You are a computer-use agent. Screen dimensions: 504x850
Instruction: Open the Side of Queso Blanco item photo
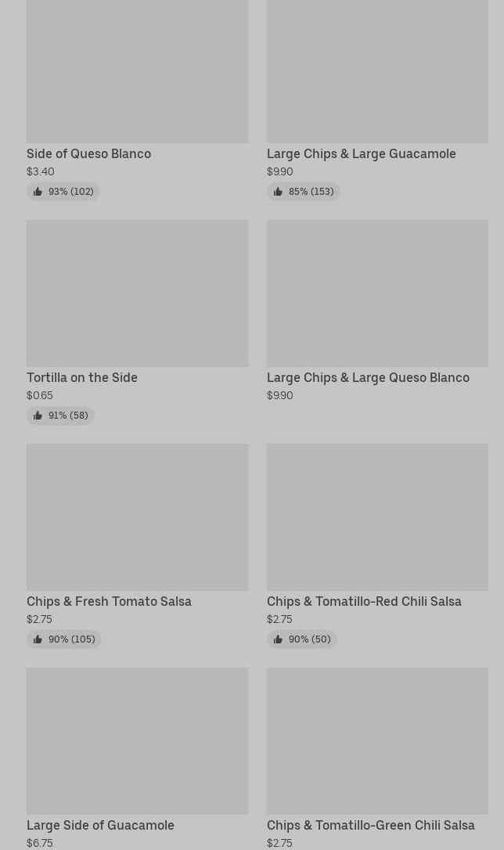[137, 71]
